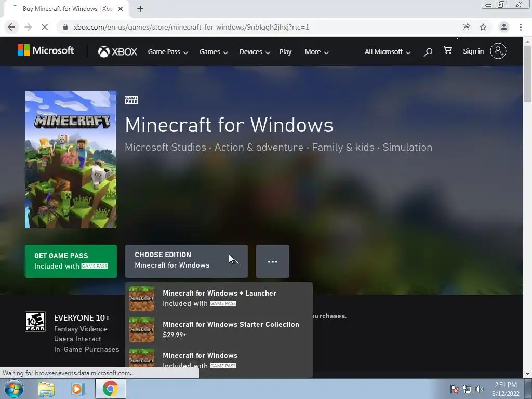
Task: Expand the Games nav dropdown
Action: click(x=214, y=52)
